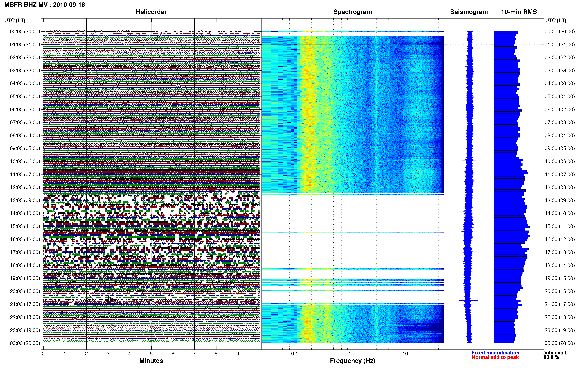This screenshot has height=368, width=588.
Task: Click the left '01:00 (21:00)' time label
Action: [x=25, y=45]
